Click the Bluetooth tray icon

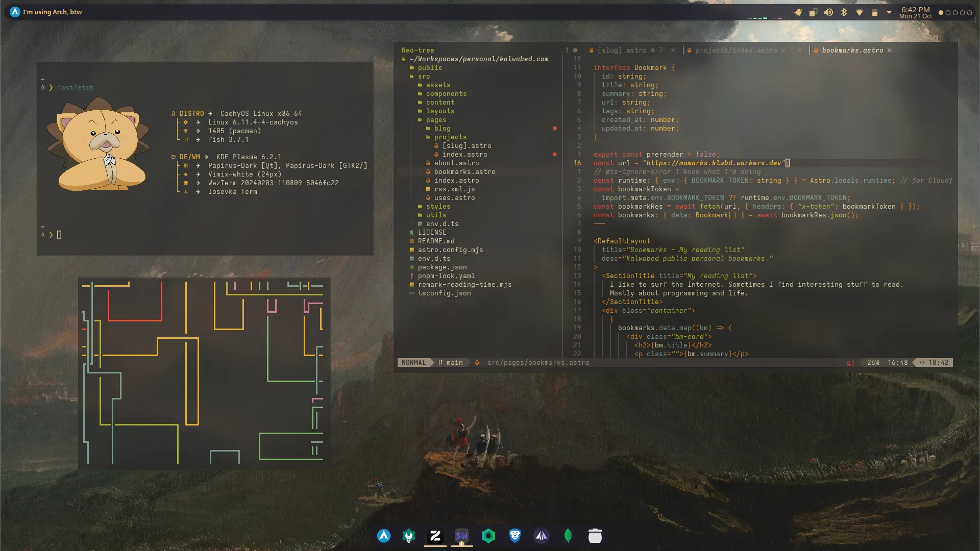pos(844,13)
